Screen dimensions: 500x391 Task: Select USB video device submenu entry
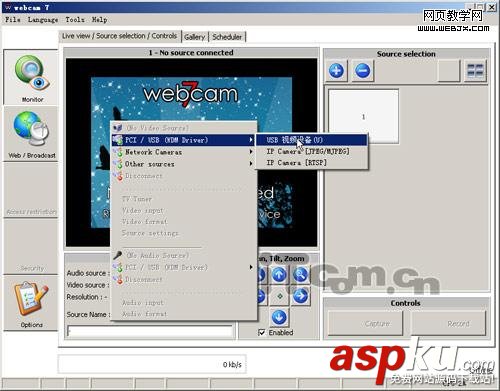click(312, 140)
